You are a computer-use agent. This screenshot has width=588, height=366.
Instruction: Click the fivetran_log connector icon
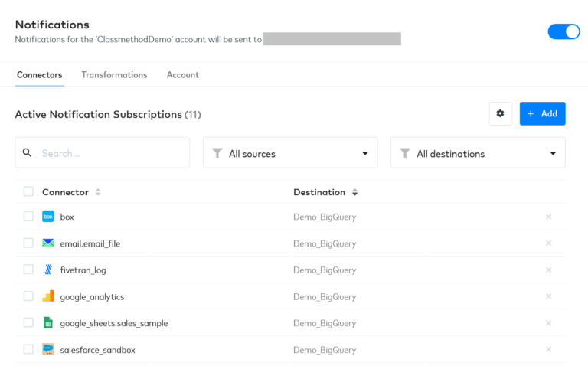pyautogui.click(x=48, y=270)
